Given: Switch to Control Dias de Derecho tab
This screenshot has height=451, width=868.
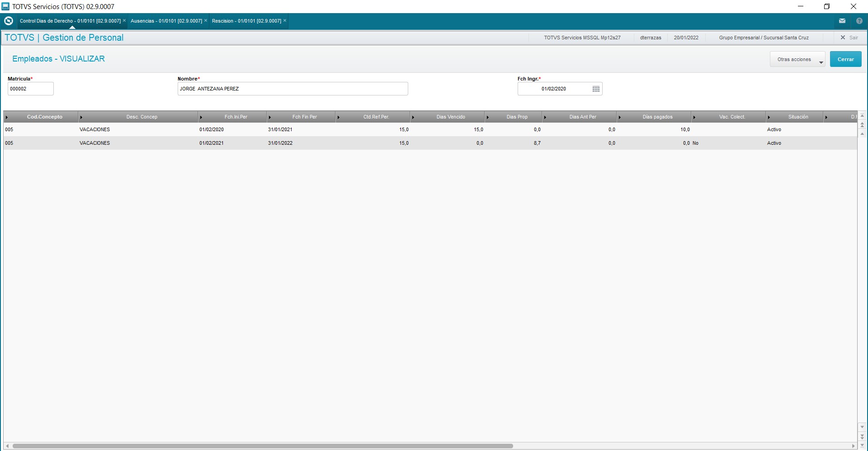Looking at the screenshot, I should 70,21.
